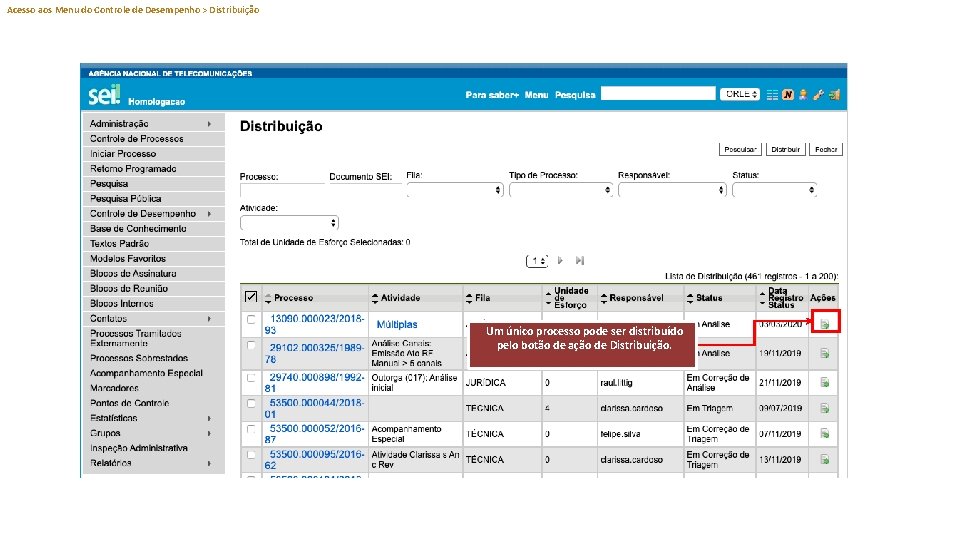Open Acompanhamento Especial in side menu
This screenshot has width=960, height=540.
click(153, 373)
